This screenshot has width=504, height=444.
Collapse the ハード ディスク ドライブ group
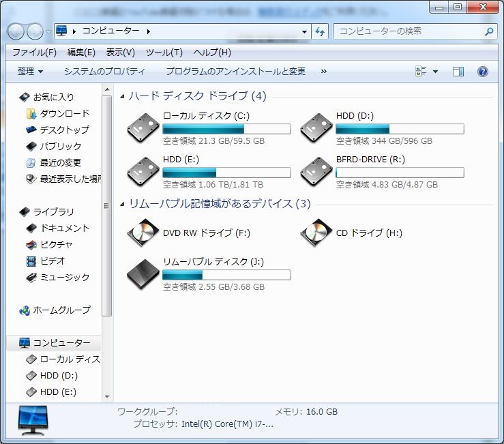point(122,96)
